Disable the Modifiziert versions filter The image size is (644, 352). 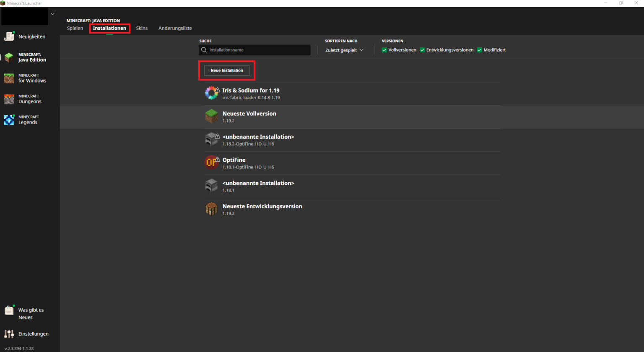tap(479, 50)
